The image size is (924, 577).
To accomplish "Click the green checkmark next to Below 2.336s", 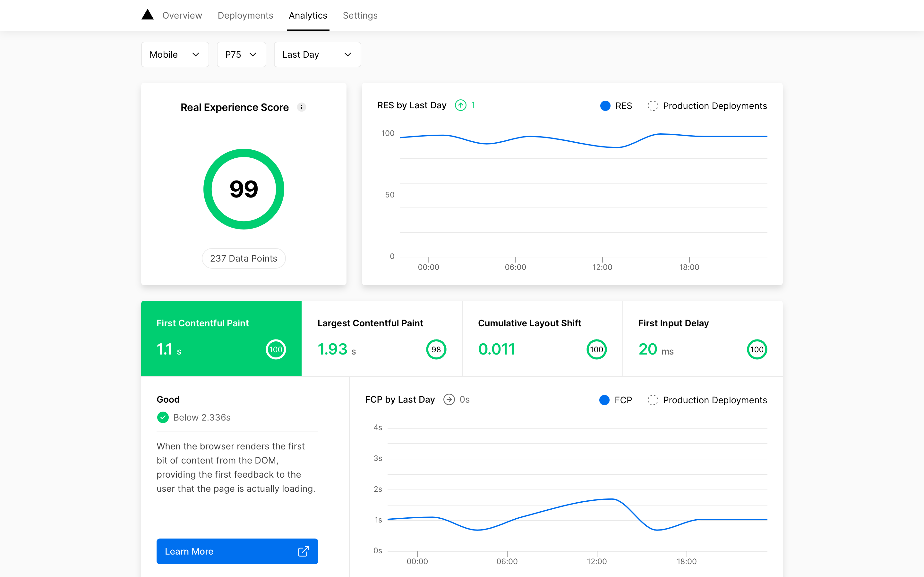I will [163, 417].
